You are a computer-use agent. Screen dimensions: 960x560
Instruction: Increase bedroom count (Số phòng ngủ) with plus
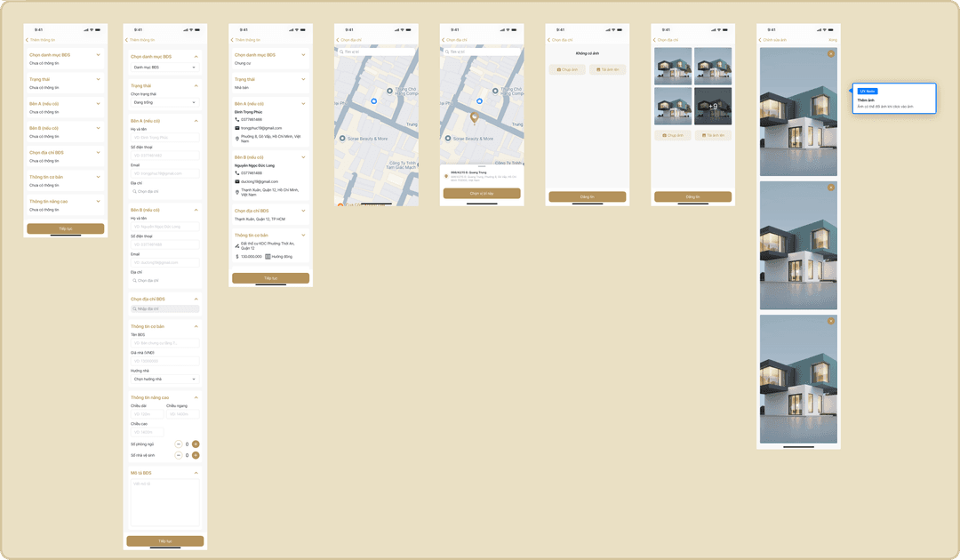196,443
